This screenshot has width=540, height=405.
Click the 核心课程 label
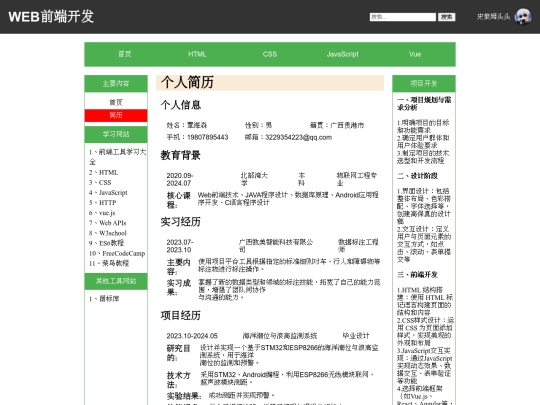[178, 200]
